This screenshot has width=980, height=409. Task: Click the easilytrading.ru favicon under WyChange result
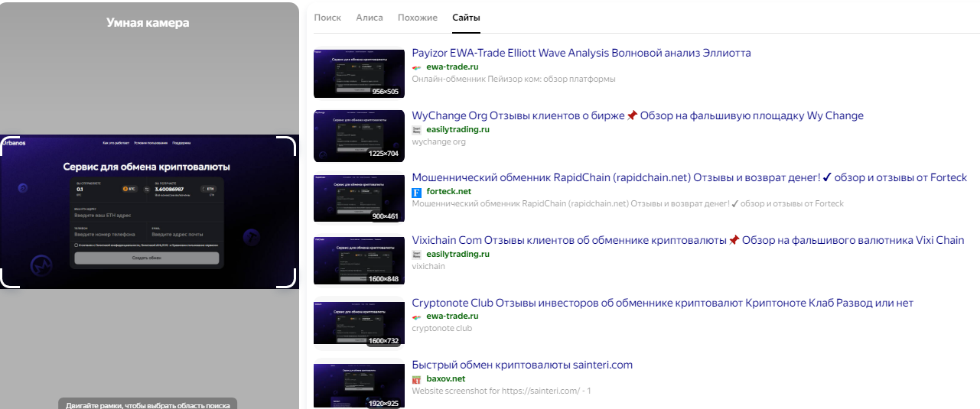[416, 130]
